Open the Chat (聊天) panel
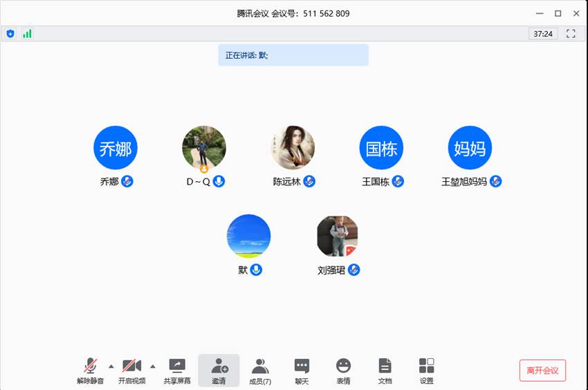 pyautogui.click(x=302, y=371)
